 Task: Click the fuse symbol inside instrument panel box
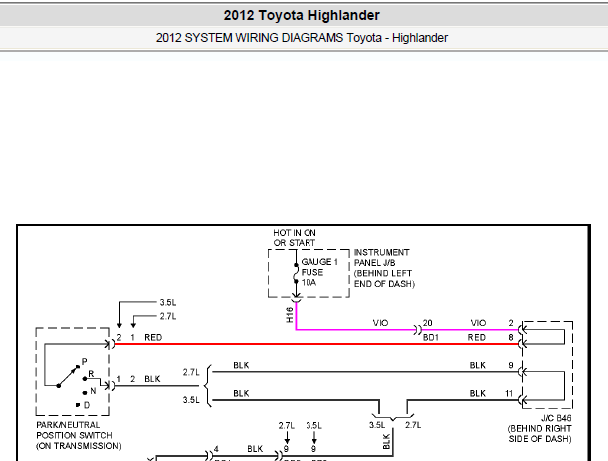(296, 273)
